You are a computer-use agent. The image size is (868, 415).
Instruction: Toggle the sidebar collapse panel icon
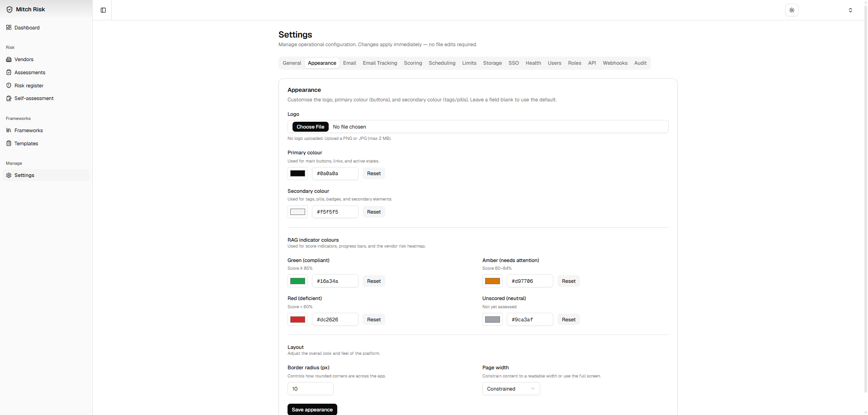point(103,10)
